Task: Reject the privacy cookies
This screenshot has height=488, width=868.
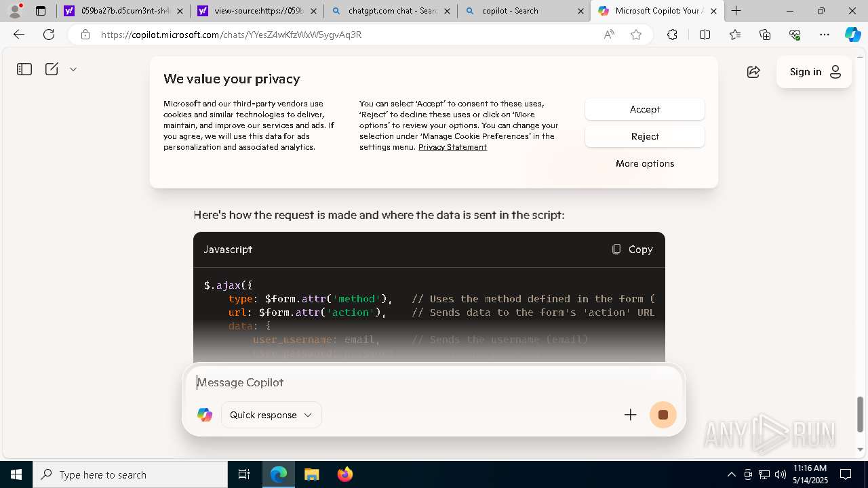Action: (x=645, y=136)
